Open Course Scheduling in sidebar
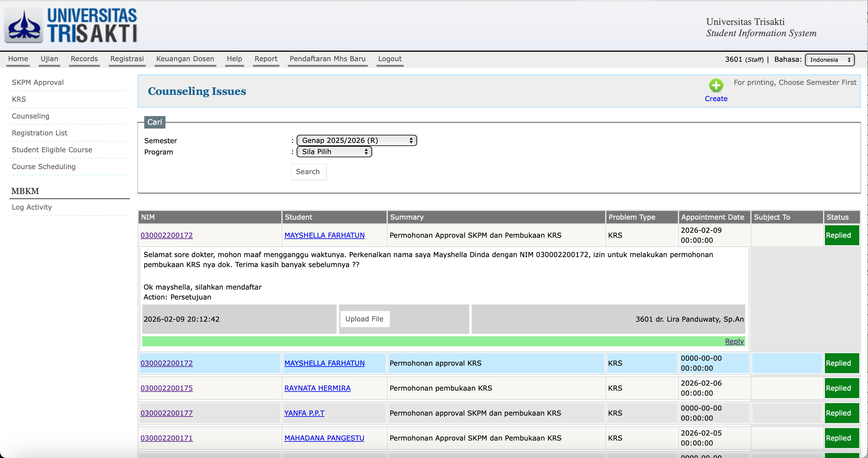Image resolution: width=868 pixels, height=458 pixels. 43,167
